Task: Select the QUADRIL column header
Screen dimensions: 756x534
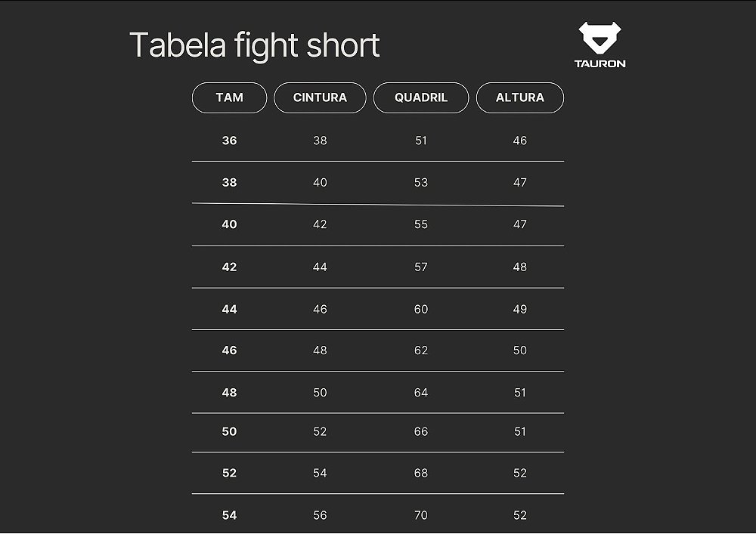Action: coord(421,97)
